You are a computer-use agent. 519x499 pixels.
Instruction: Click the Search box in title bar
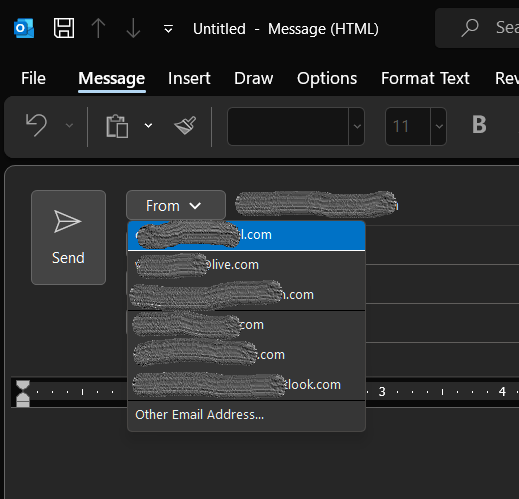click(477, 28)
